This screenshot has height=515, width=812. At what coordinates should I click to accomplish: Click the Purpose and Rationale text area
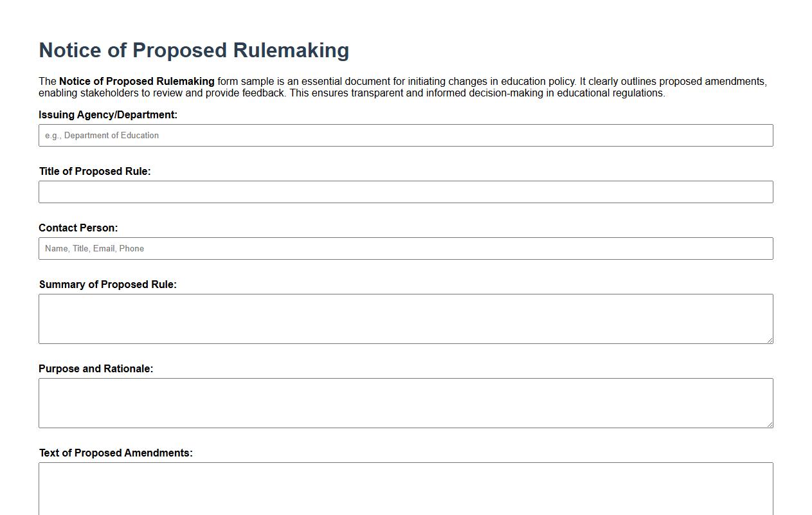point(406,402)
